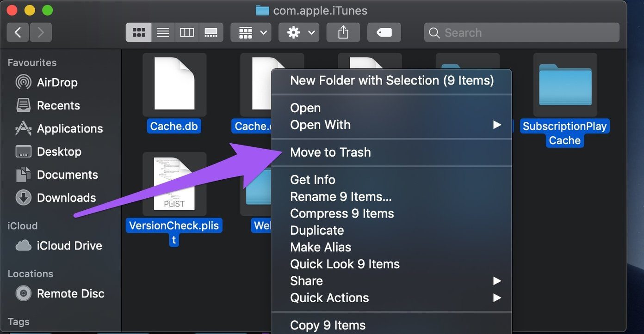Viewport: 644px width, 334px height.
Task: Expand the Share submenu
Action: coord(391,281)
